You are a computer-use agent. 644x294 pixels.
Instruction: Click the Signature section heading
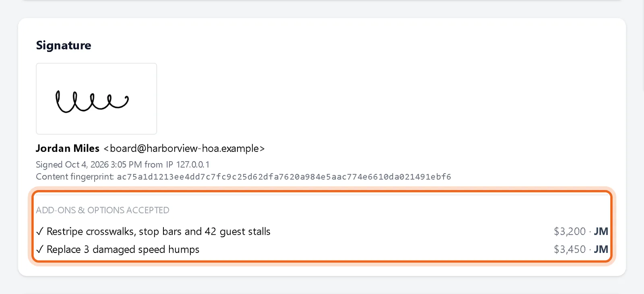click(x=64, y=45)
